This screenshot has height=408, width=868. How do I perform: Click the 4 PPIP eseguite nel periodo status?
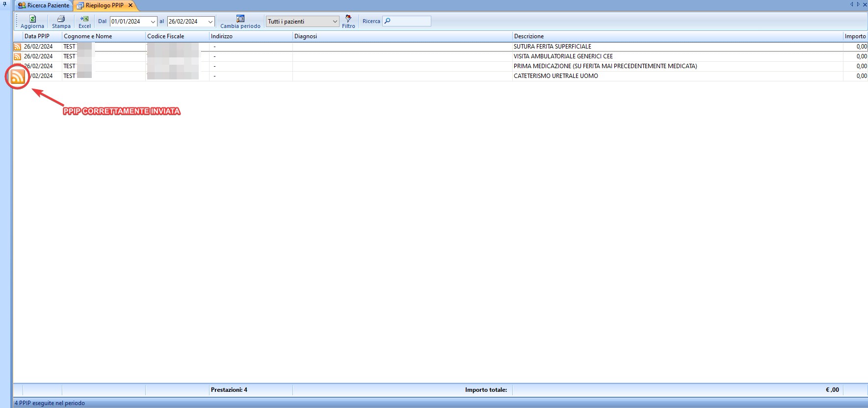(50, 403)
